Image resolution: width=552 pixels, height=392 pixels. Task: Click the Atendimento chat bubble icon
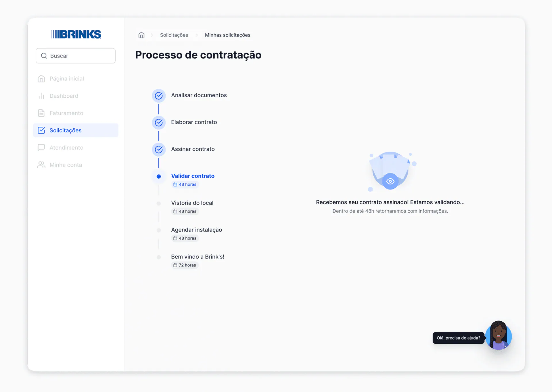click(41, 148)
